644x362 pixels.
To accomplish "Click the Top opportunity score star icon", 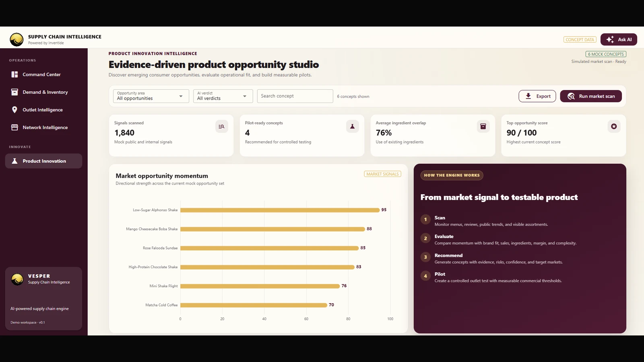I will click(614, 126).
